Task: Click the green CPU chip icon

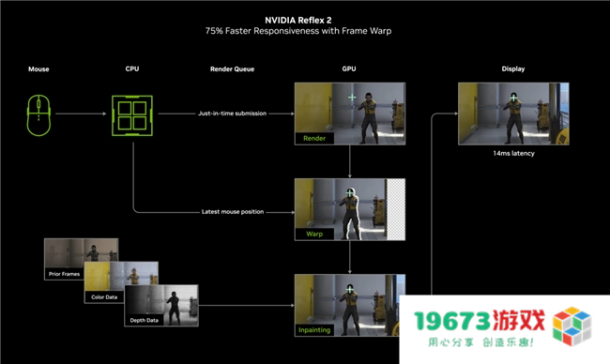Action: click(132, 115)
